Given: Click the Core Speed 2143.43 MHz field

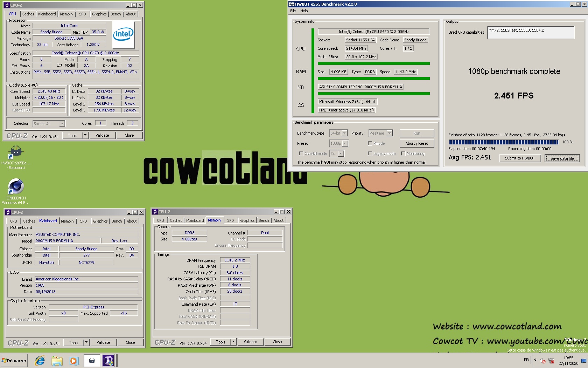Looking at the screenshot, I should point(49,91).
